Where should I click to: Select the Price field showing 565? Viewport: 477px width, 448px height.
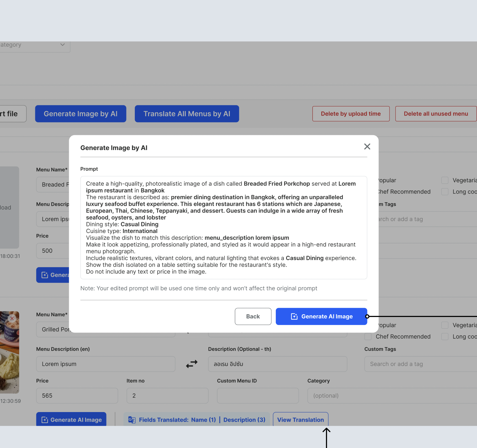pos(77,395)
